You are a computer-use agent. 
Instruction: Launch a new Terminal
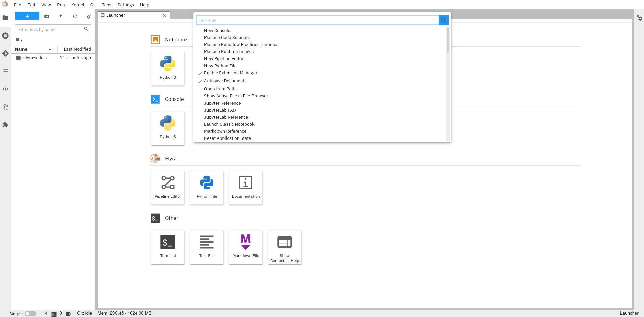[168, 247]
